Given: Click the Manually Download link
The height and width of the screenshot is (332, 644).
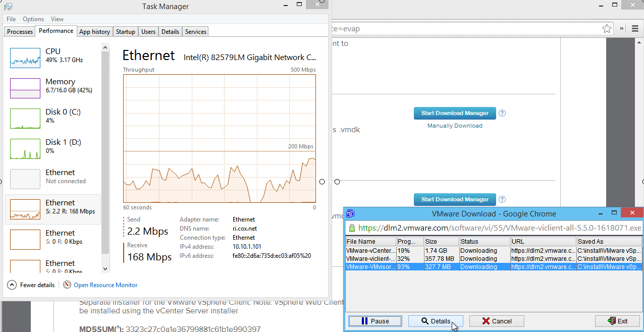Looking at the screenshot, I should pos(455,126).
